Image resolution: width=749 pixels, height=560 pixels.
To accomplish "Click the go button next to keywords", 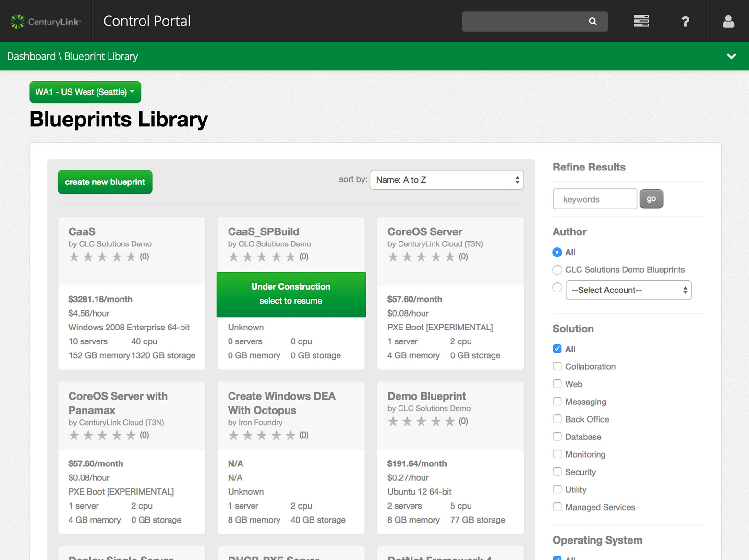I will 651,199.
